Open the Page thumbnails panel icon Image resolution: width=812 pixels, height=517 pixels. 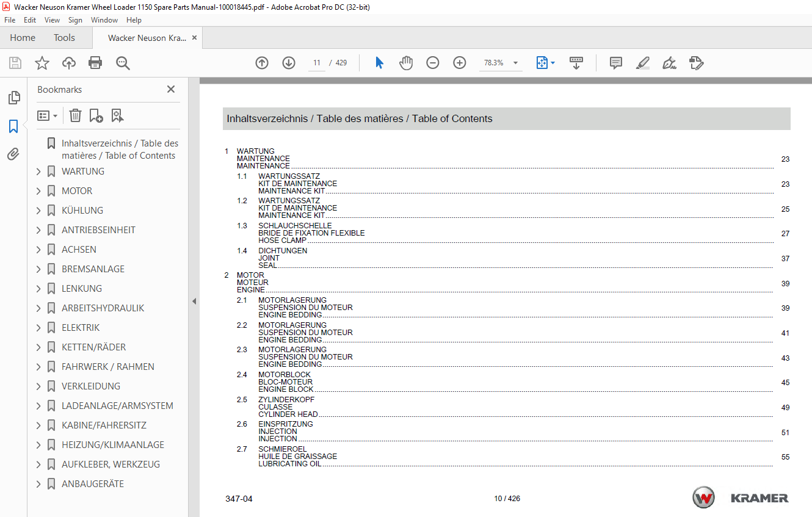click(13, 98)
